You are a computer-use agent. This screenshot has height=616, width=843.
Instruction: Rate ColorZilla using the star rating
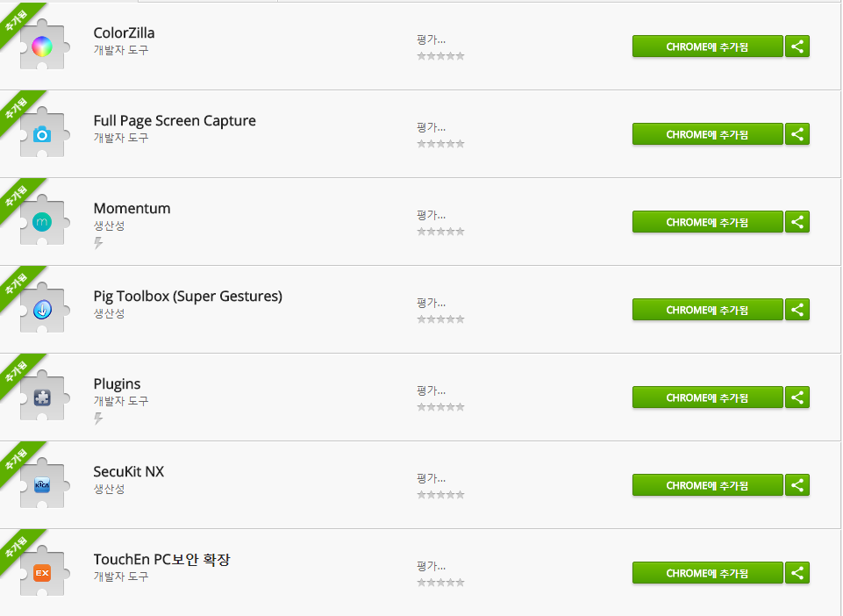coord(440,56)
